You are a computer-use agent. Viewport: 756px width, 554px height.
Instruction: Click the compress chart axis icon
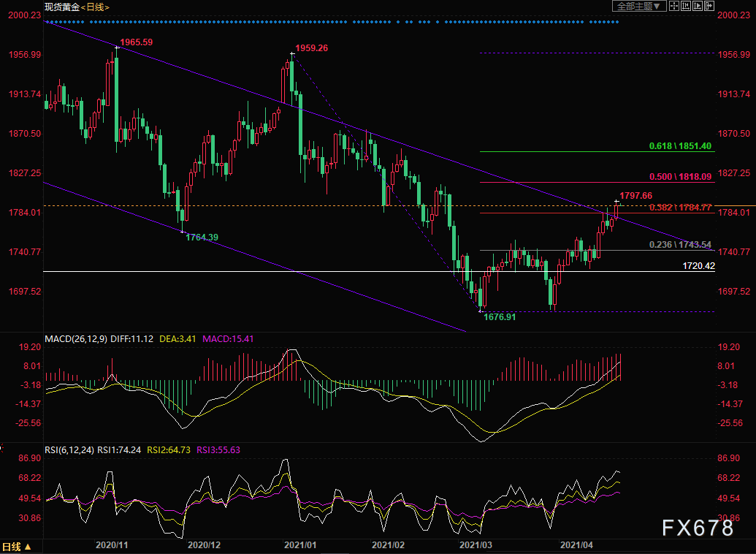686,6
